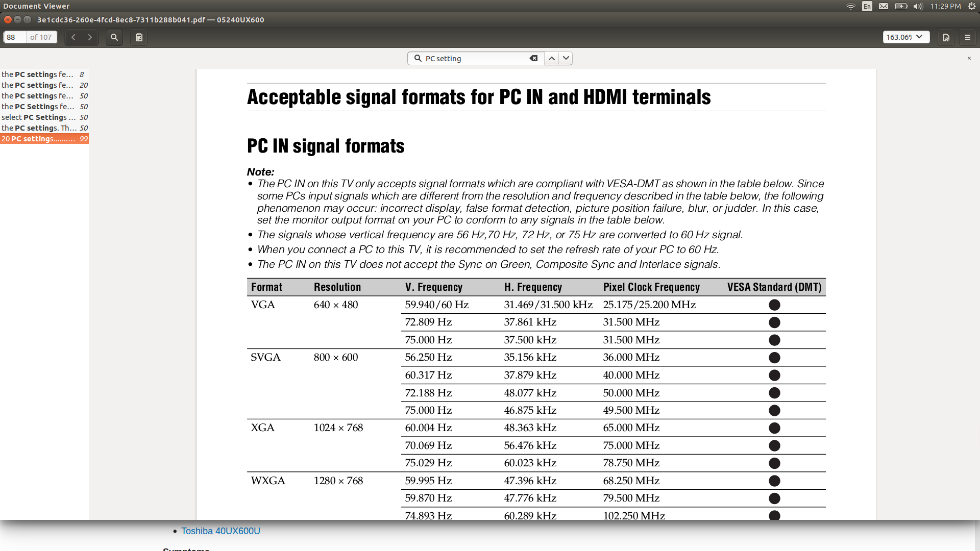Jump to next search match
Screen dimensions: 980x551
point(566,58)
